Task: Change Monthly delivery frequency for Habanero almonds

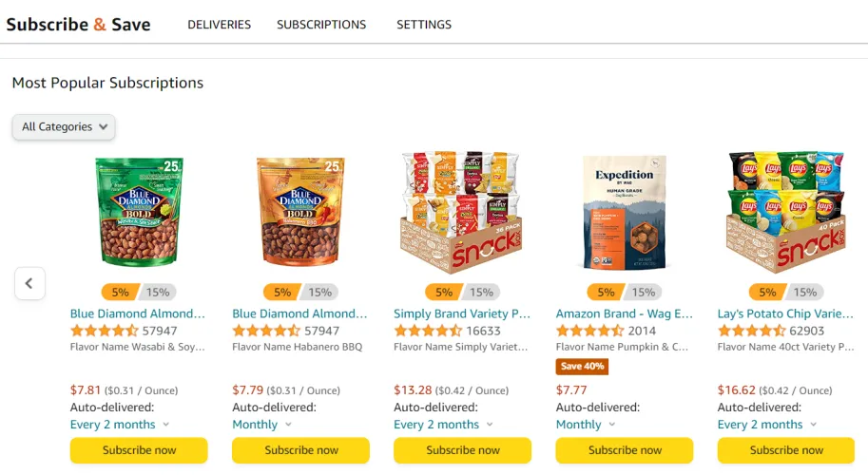Action: 262,425
